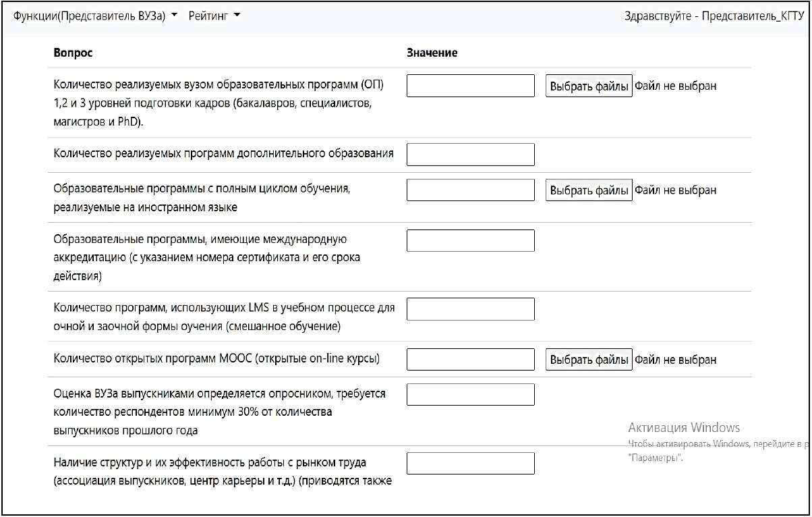This screenshot has width=812, height=517.
Task: Expand the Рейтинг dropdown menu
Action: pyautogui.click(x=214, y=16)
